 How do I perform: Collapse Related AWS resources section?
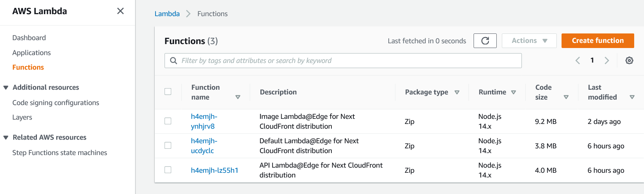click(x=6, y=138)
